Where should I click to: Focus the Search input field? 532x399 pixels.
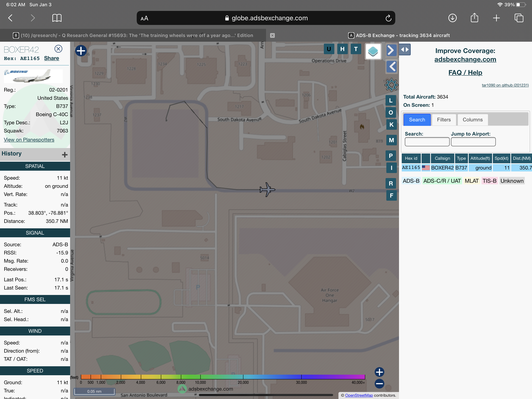(x=427, y=142)
